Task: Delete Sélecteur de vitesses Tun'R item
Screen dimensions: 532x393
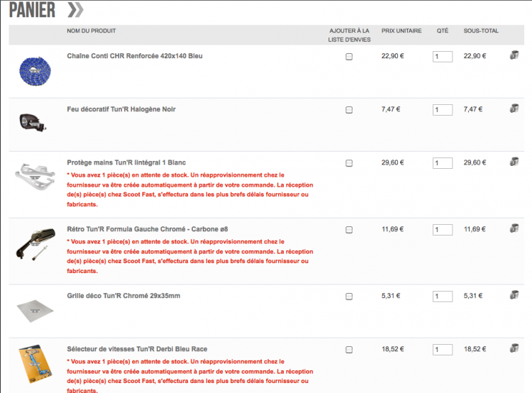Action: (514, 348)
